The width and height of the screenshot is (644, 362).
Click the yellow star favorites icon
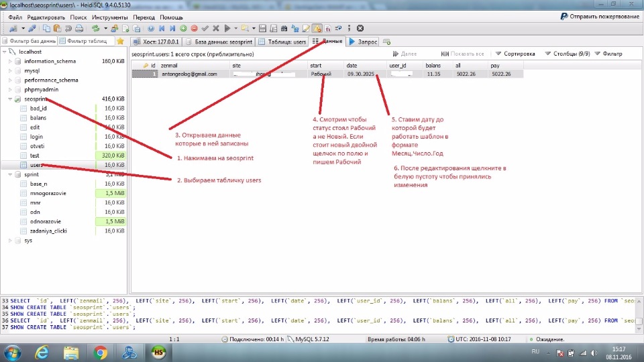(x=120, y=41)
